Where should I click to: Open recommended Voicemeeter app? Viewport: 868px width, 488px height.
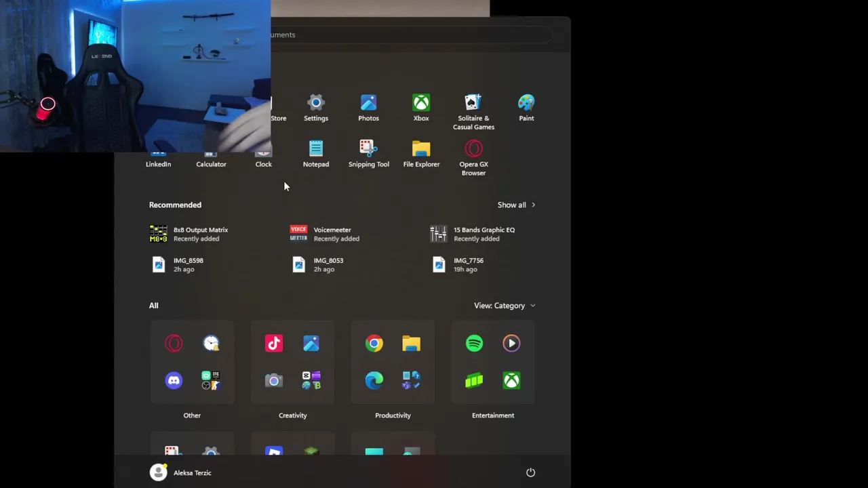[x=325, y=234]
